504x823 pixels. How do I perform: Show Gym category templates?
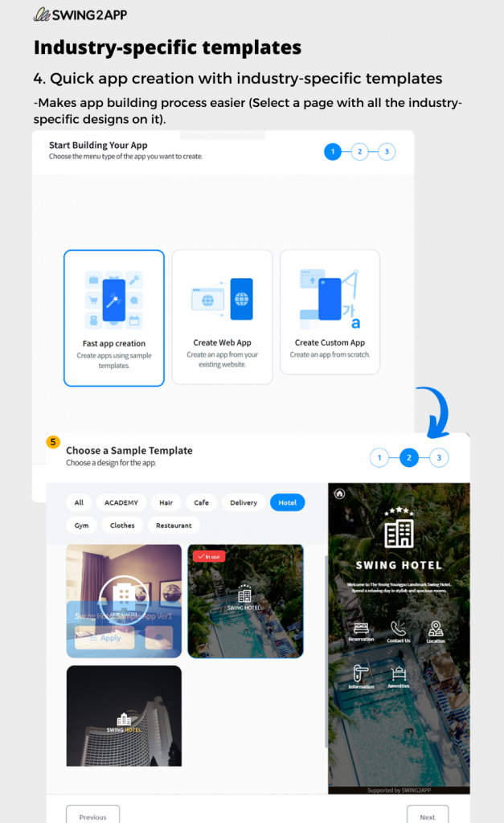(x=81, y=526)
